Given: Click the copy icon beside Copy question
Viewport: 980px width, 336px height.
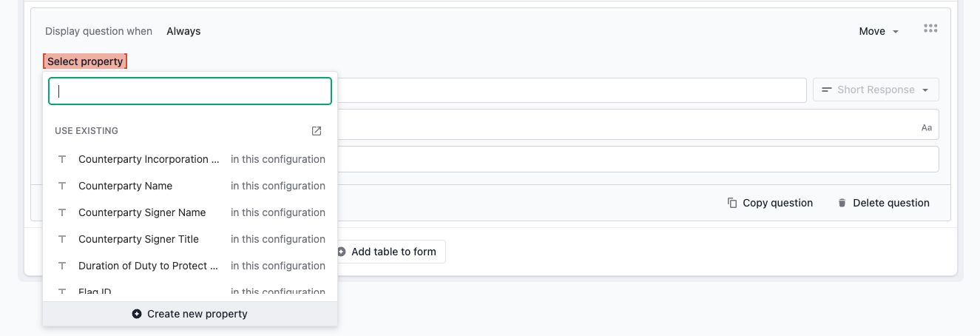Looking at the screenshot, I should click(732, 203).
